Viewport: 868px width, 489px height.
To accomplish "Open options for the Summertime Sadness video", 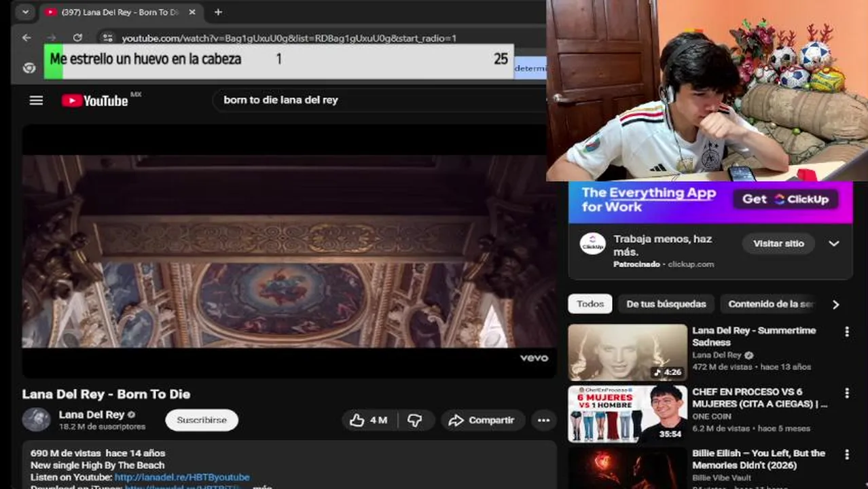I will pyautogui.click(x=847, y=331).
